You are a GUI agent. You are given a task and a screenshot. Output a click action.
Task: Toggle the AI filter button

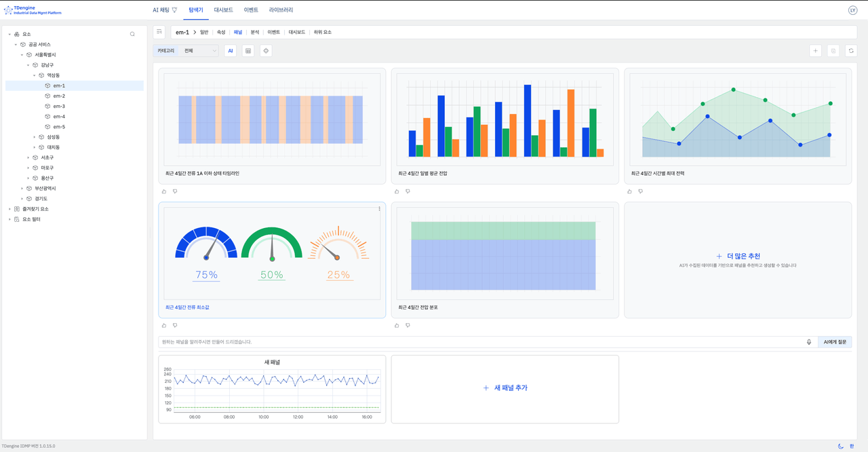point(231,51)
